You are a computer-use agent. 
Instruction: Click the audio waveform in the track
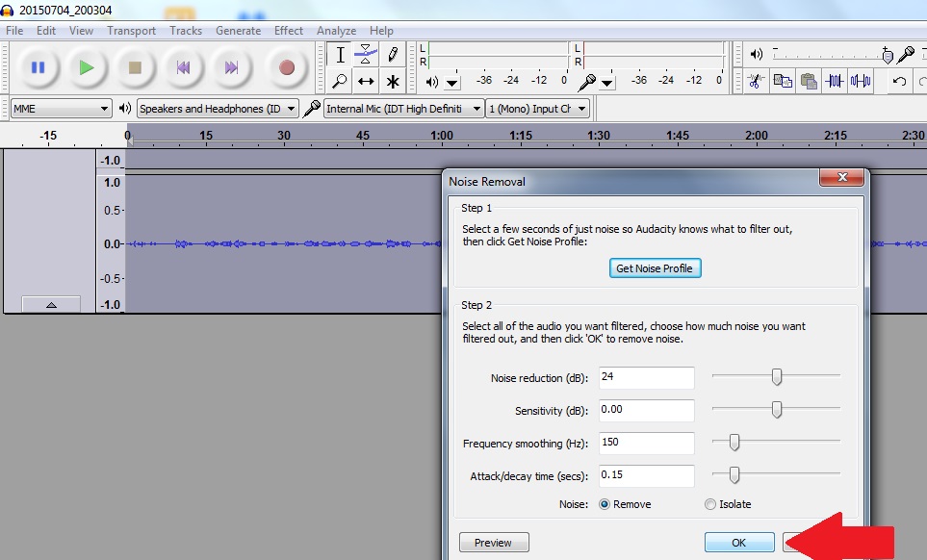point(284,243)
